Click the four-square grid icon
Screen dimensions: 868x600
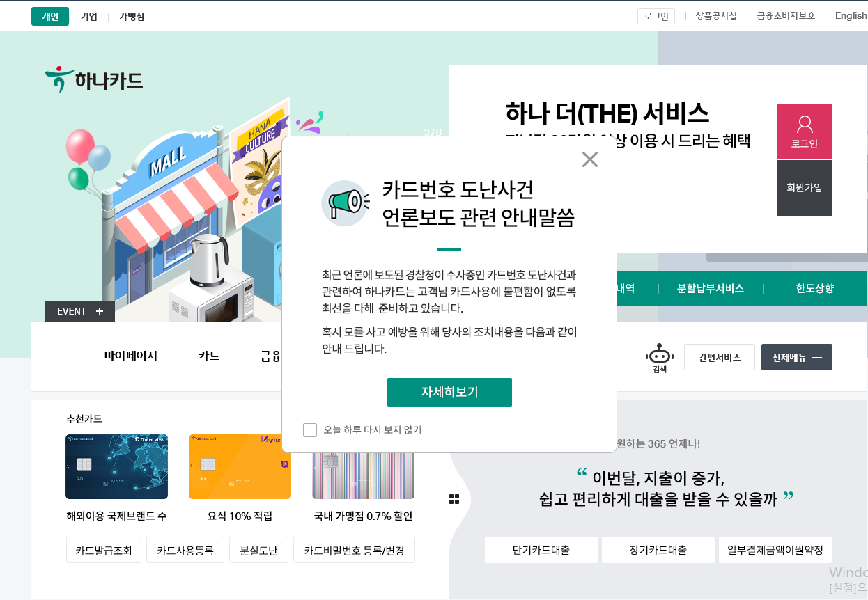click(x=454, y=499)
